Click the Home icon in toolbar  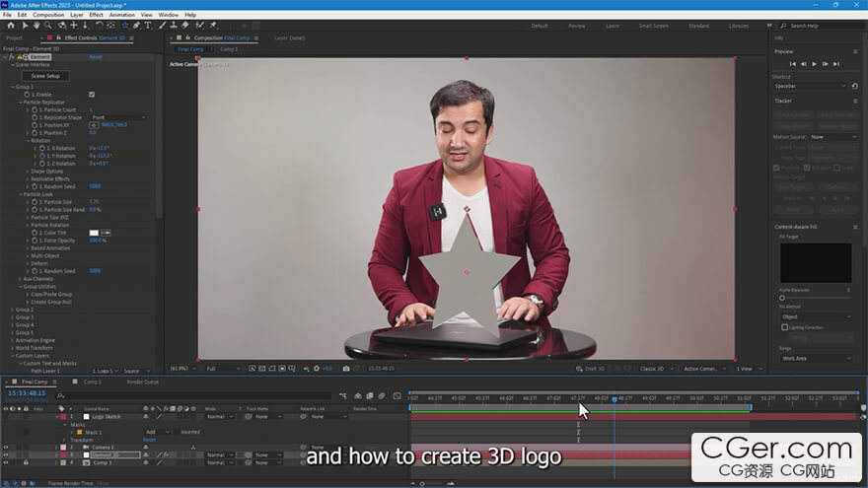11,26
